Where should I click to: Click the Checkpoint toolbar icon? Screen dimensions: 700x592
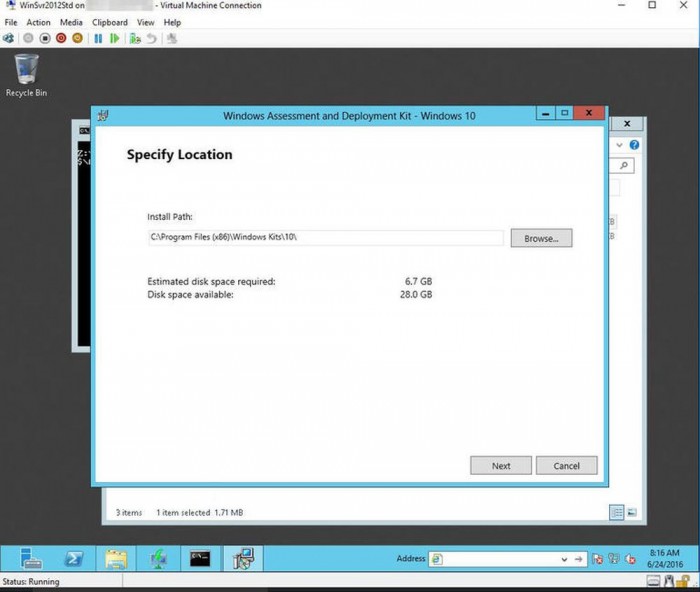pos(135,38)
